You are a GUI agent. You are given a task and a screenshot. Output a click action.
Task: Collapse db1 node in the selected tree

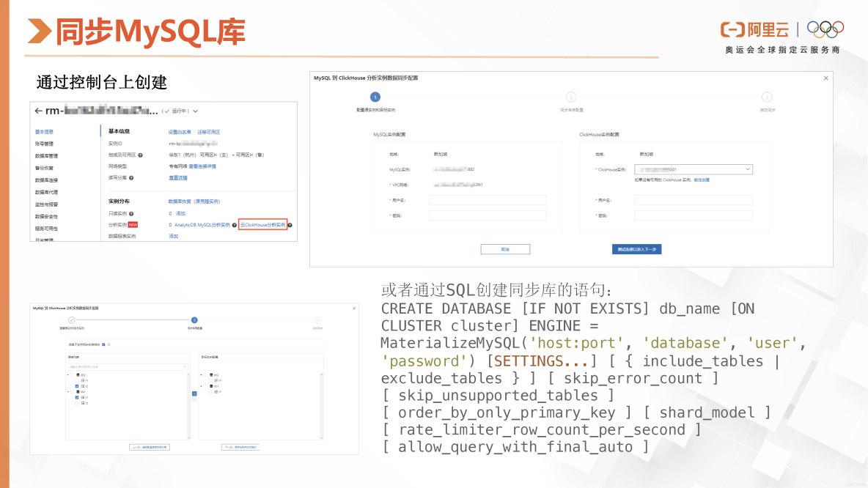pos(202,386)
